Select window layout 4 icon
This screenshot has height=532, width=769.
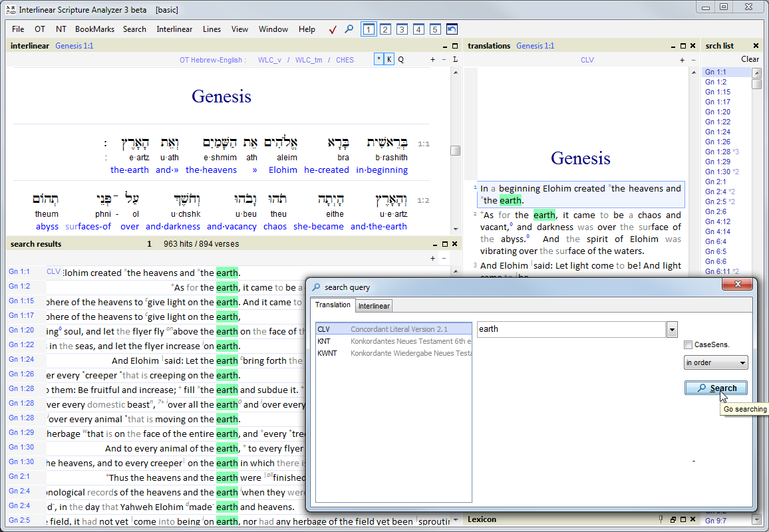[x=418, y=29]
